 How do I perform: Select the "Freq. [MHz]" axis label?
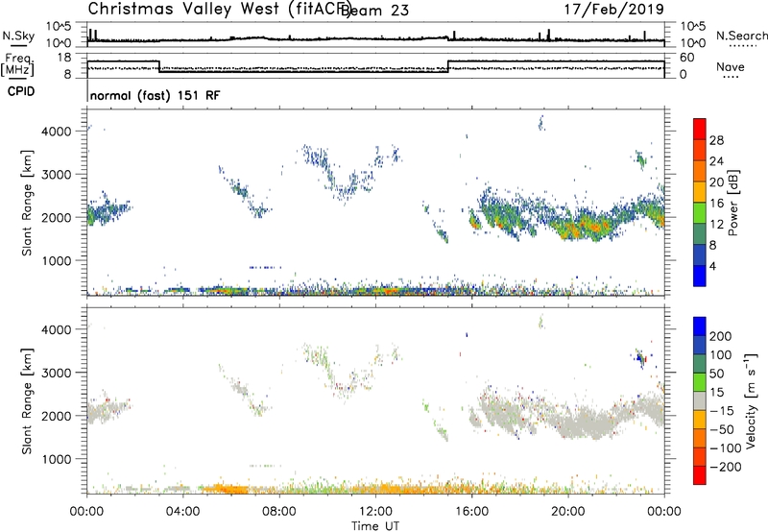coord(17,65)
